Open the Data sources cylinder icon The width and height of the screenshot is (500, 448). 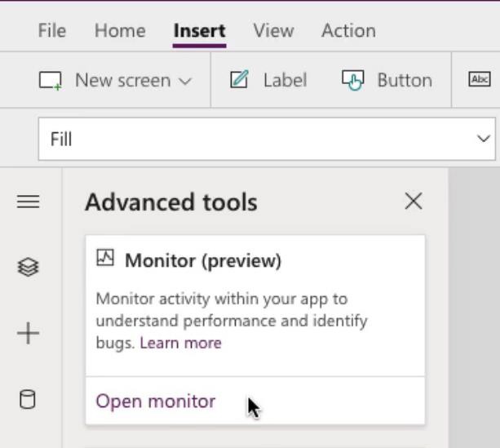pyautogui.click(x=28, y=399)
